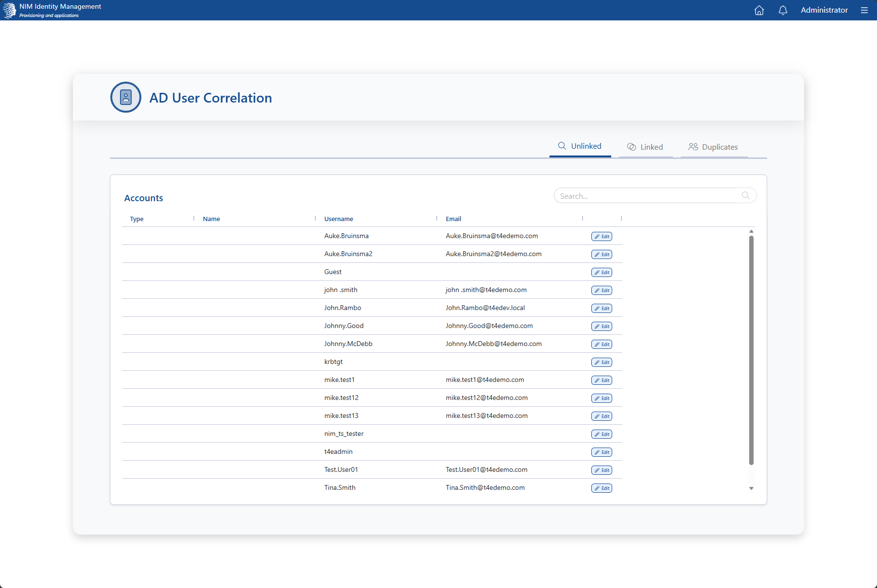The height and width of the screenshot is (588, 877).
Task: Click the scrollbar down arrow
Action: tap(751, 488)
